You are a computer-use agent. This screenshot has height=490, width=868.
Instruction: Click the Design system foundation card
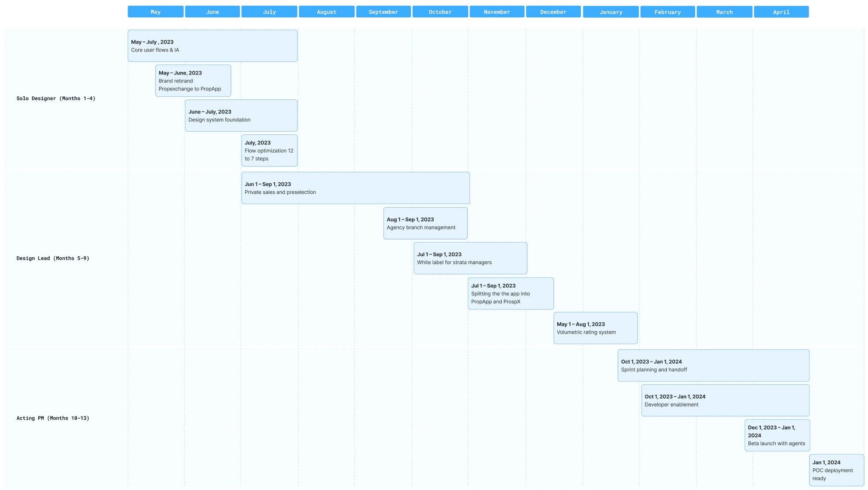pyautogui.click(x=241, y=116)
